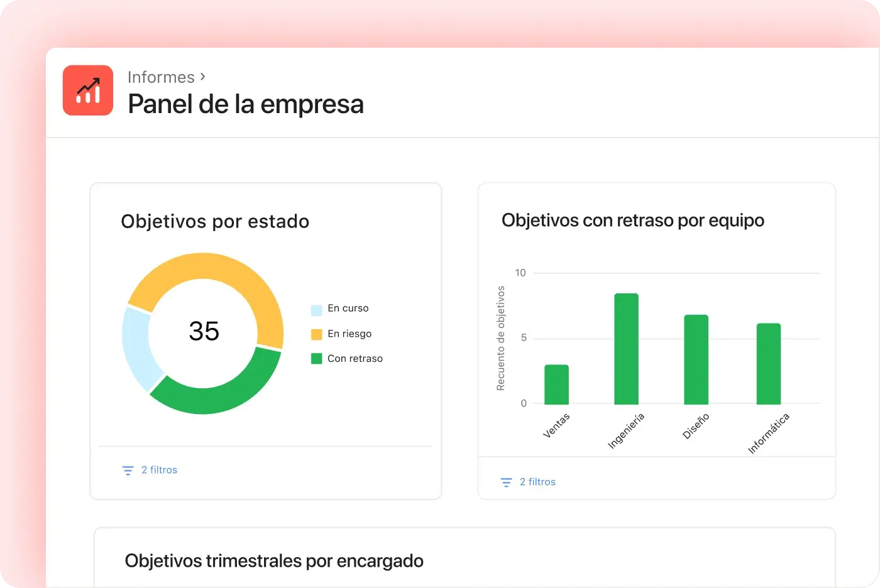Click the En curso light blue legend swatch
The width and height of the screenshot is (880, 588).
pos(317,310)
